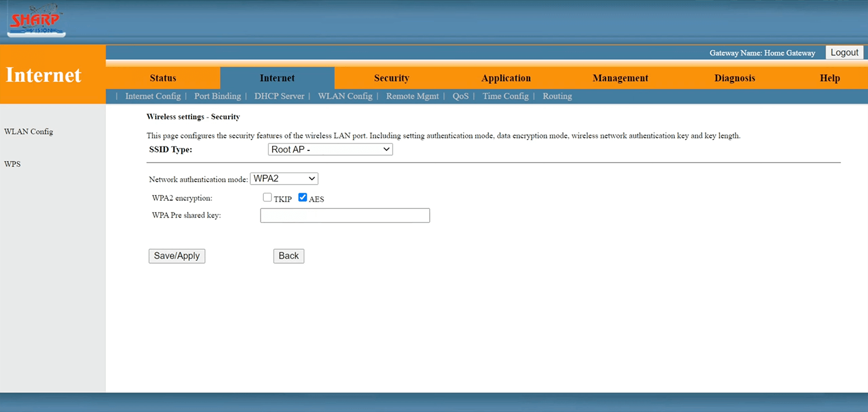This screenshot has width=868, height=412.
Task: Expand Network authentication mode dropdown
Action: (284, 179)
